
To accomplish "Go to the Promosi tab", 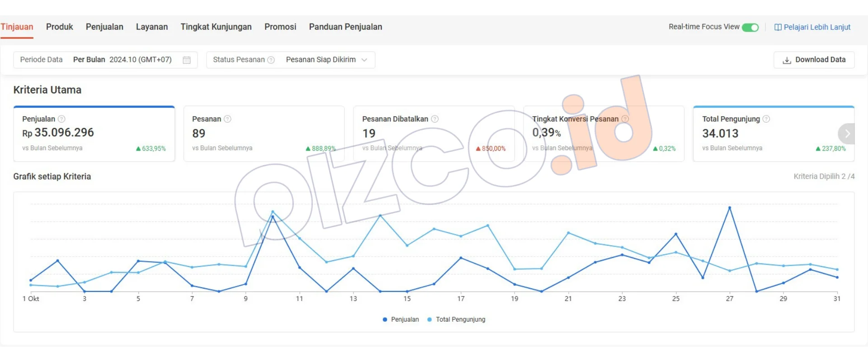I will (x=280, y=27).
